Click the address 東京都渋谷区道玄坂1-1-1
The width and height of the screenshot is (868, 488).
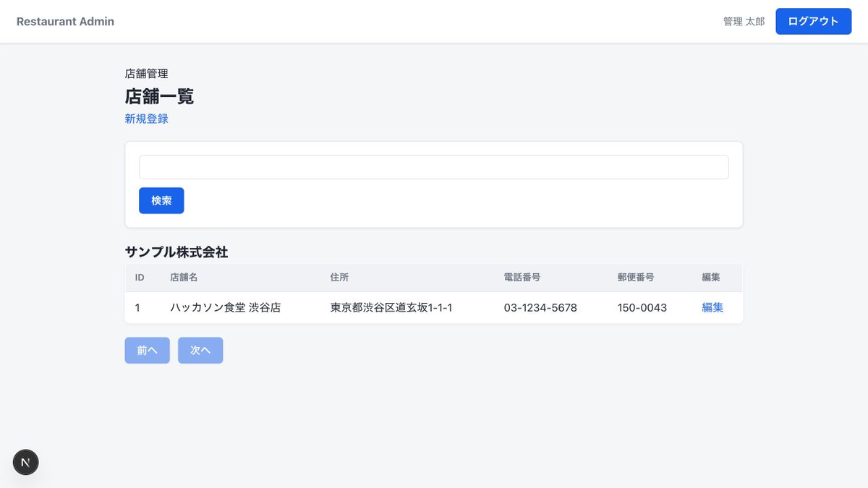click(x=391, y=307)
